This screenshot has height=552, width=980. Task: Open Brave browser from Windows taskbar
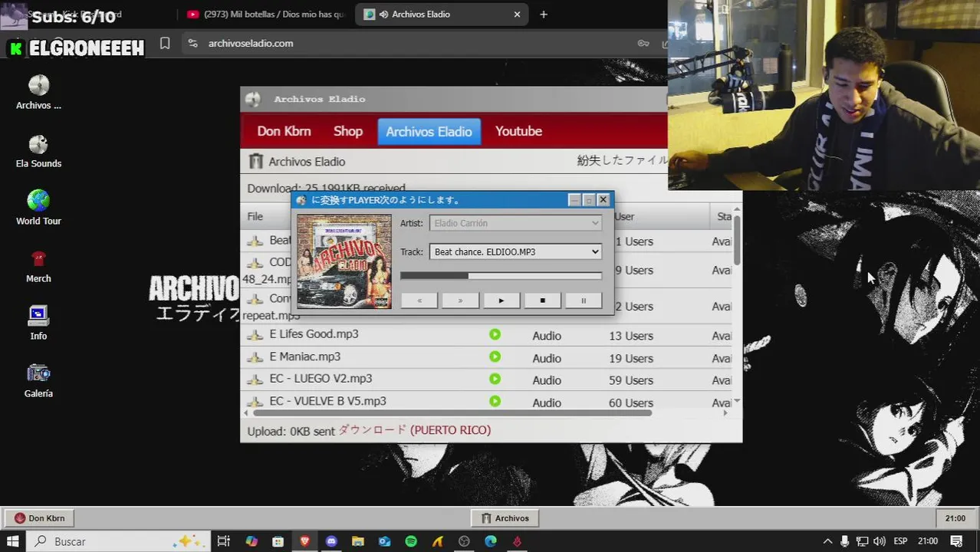(x=305, y=541)
